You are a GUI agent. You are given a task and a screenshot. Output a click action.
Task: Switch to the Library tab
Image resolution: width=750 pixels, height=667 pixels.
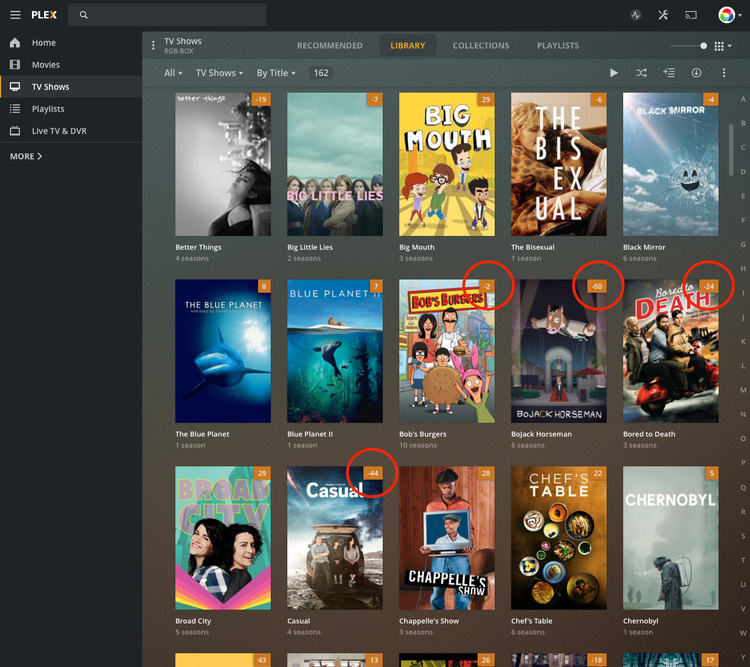[408, 45]
